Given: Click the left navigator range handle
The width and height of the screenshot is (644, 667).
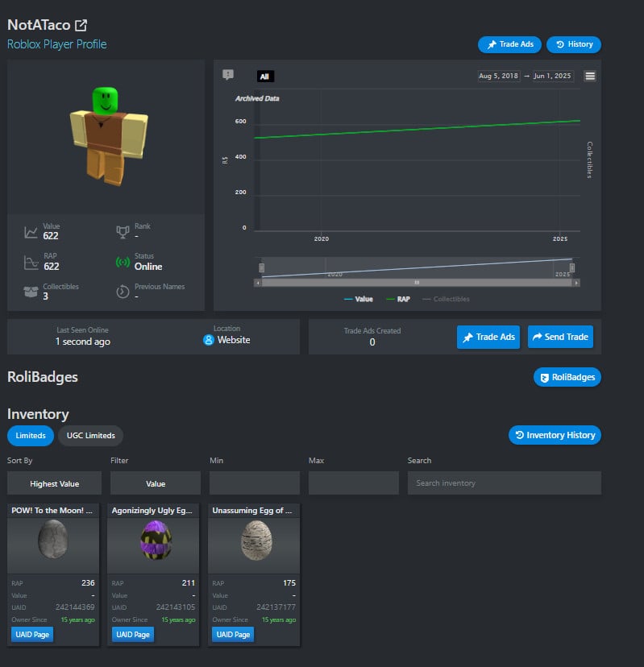Looking at the screenshot, I should (262, 267).
